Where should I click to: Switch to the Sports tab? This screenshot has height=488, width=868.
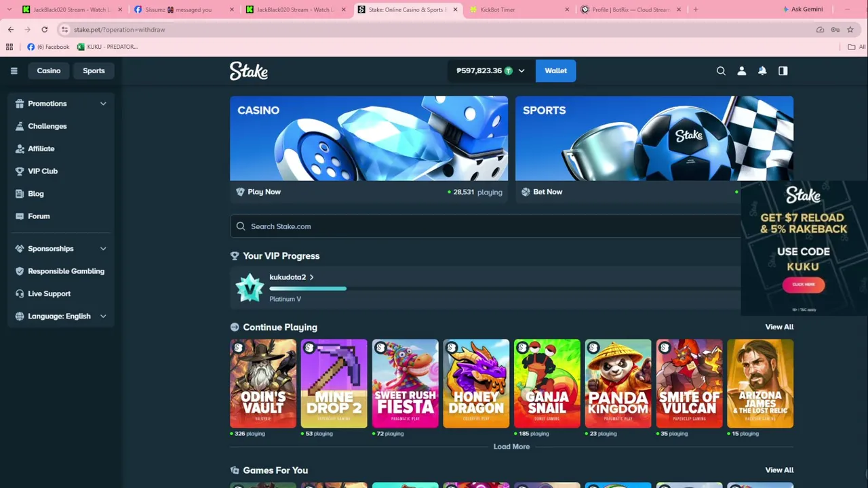coord(94,70)
